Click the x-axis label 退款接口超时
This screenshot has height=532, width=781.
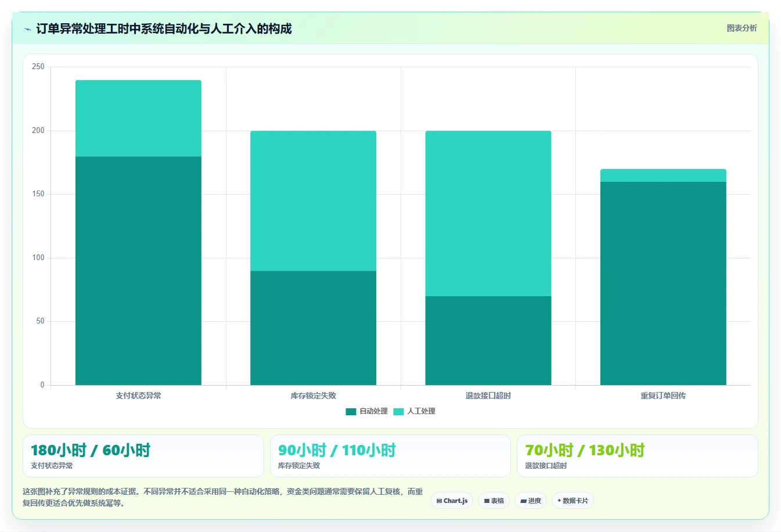pos(488,396)
